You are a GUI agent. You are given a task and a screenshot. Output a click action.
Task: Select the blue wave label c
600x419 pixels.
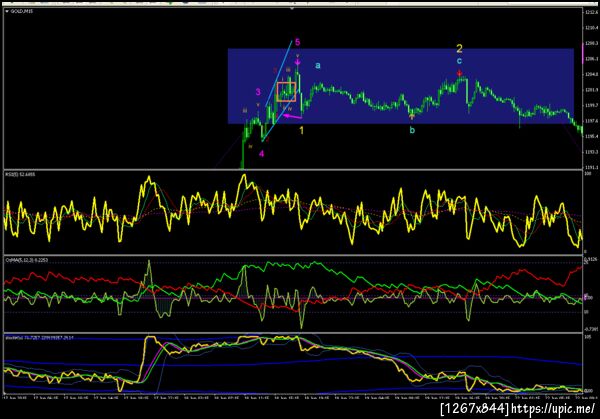(x=459, y=60)
